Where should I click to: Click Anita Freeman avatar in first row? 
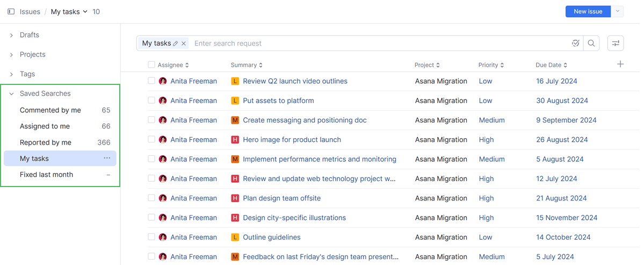(x=163, y=81)
